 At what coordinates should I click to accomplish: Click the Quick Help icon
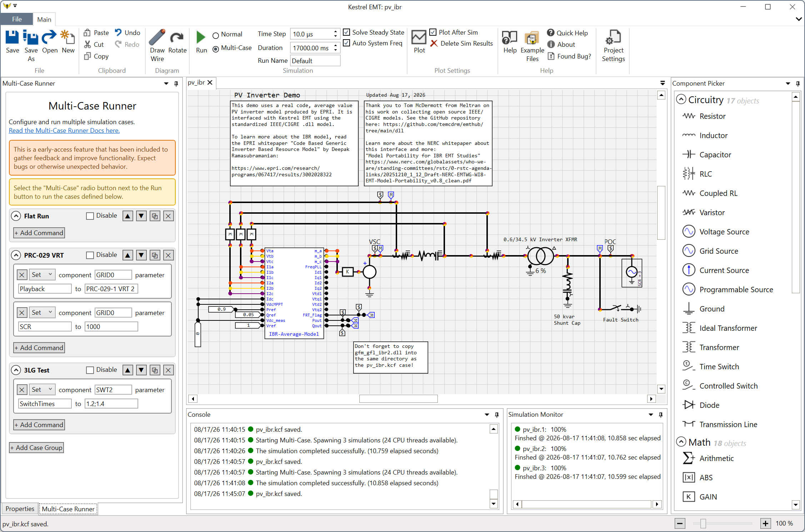pyautogui.click(x=551, y=33)
